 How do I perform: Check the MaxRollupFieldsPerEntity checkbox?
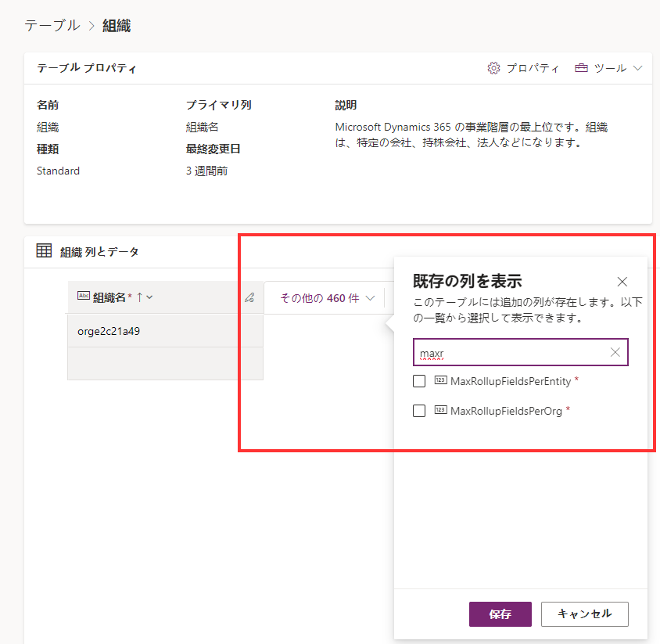coord(419,381)
